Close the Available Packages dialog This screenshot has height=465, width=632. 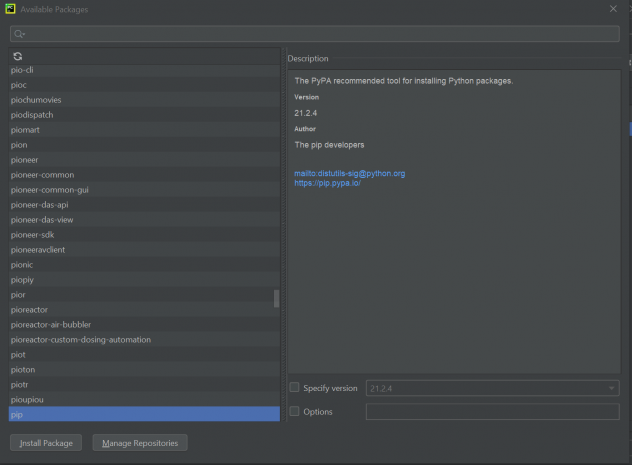pos(613,9)
